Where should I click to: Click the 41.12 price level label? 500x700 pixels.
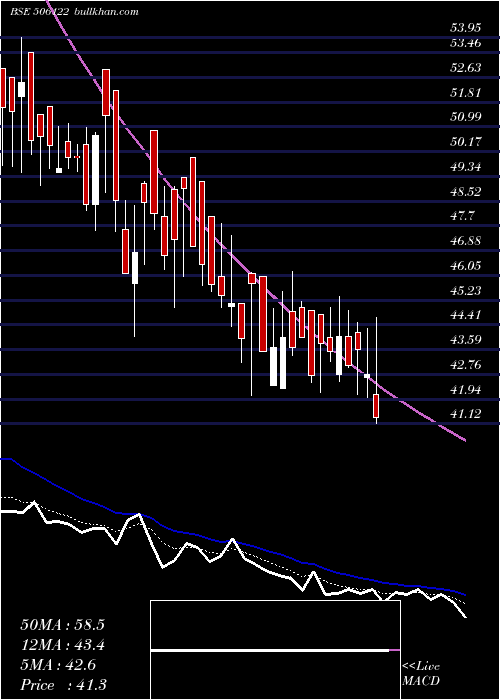466,414
